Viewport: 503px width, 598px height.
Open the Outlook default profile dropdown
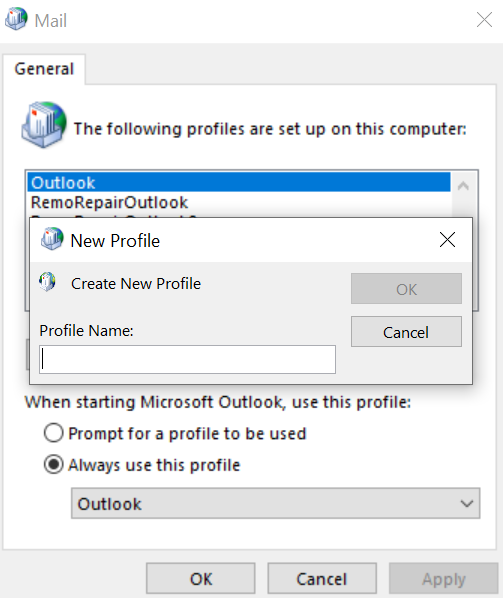(275, 503)
